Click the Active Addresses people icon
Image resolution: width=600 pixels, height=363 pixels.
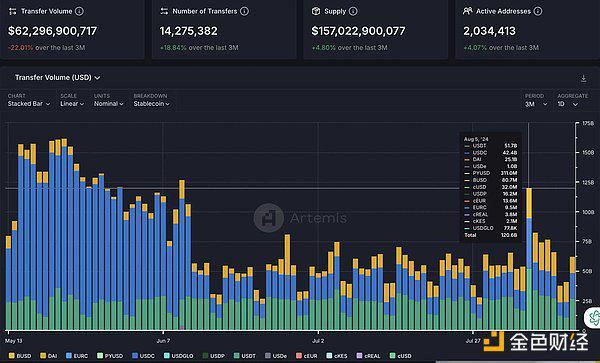[467, 11]
